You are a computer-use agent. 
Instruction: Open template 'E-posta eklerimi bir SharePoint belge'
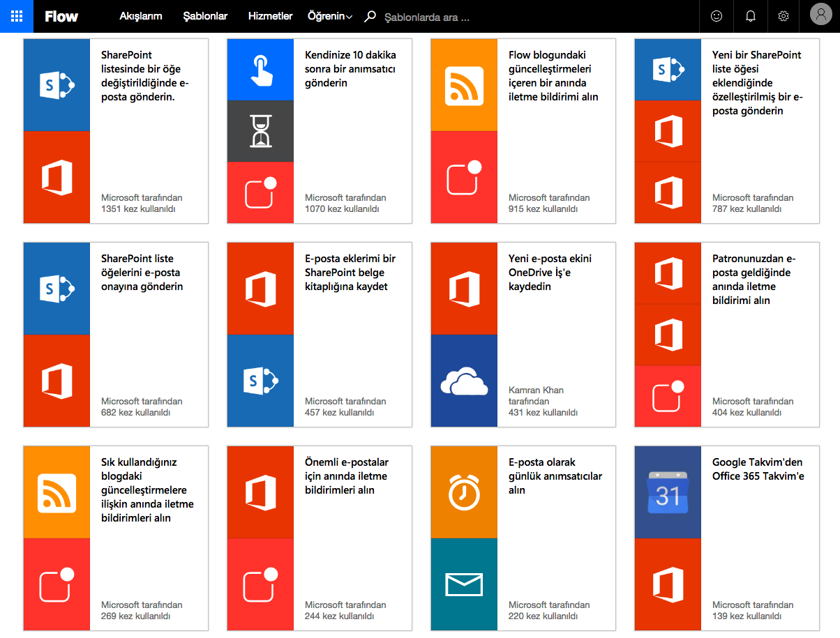tap(350, 273)
